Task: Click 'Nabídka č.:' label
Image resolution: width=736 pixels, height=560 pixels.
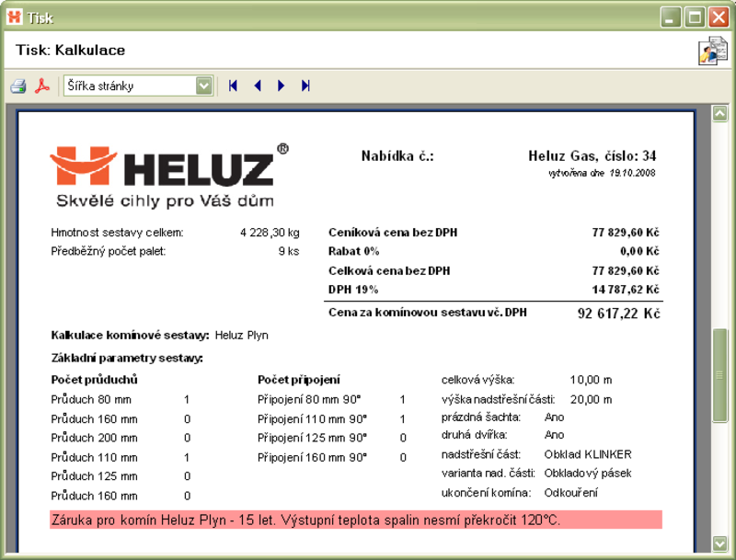Action: pyautogui.click(x=397, y=155)
